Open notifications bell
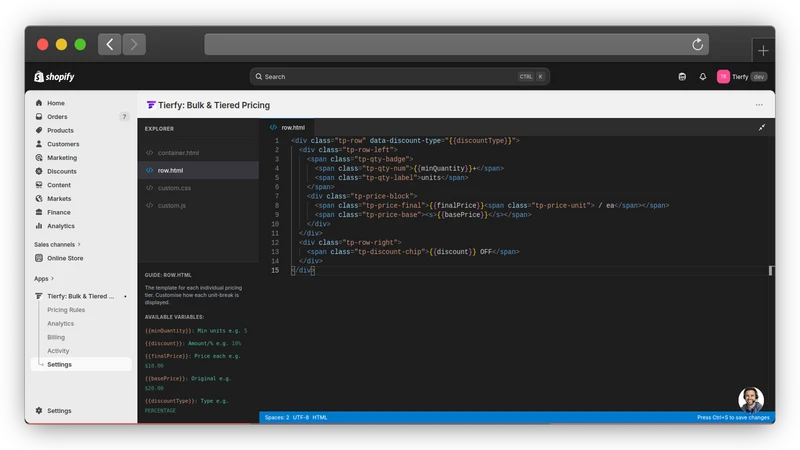The width and height of the screenshot is (800, 450). point(703,77)
